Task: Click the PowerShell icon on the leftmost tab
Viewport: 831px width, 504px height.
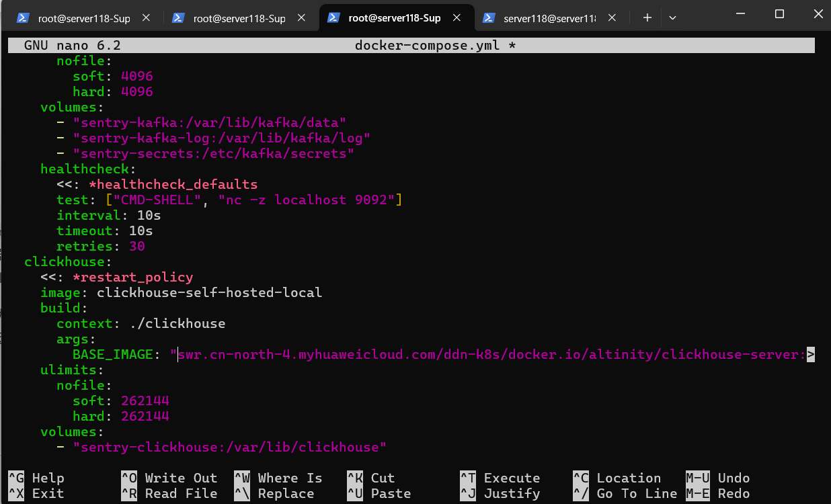Action: [x=23, y=18]
